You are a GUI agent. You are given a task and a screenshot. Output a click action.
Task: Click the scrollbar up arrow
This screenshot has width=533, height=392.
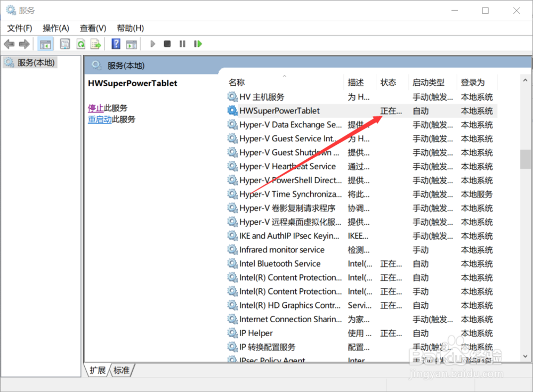[525, 80]
